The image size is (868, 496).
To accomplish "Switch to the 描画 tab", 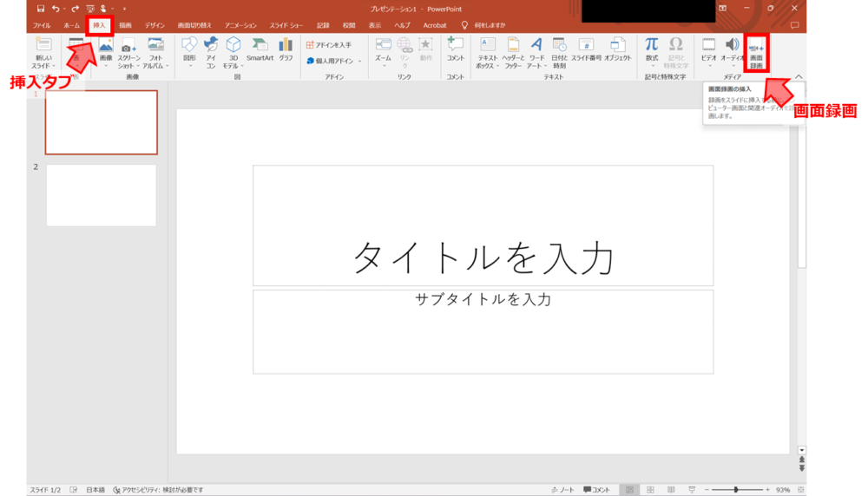I will (x=126, y=25).
